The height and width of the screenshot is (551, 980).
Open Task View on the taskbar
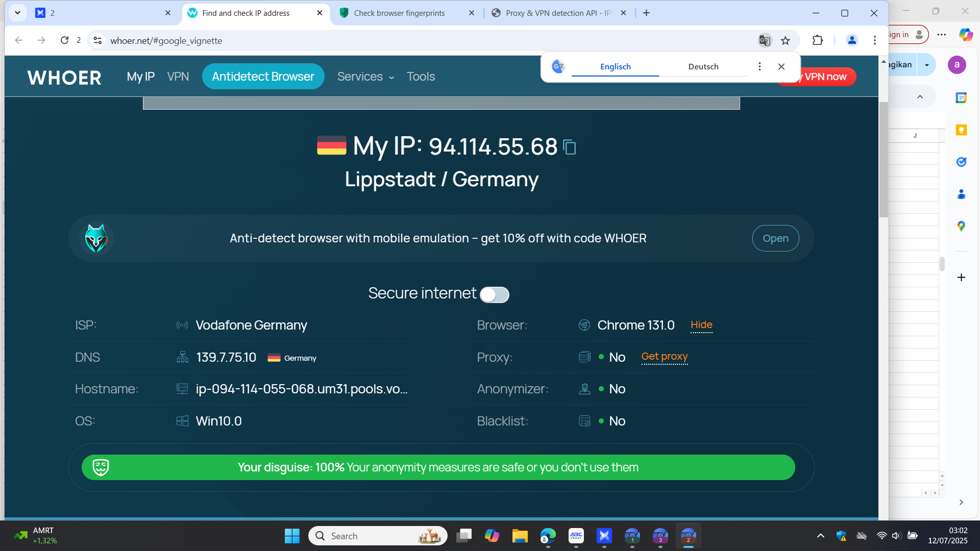coord(464,536)
